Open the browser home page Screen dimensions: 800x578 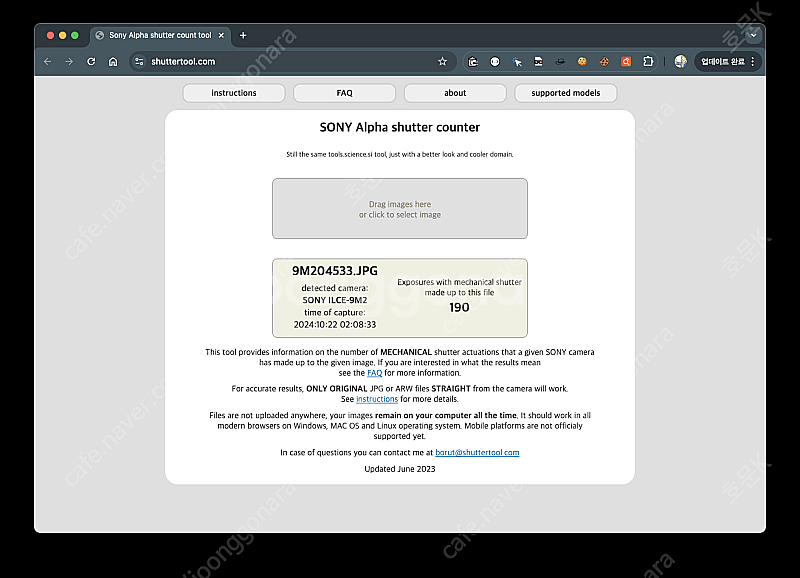[113, 62]
